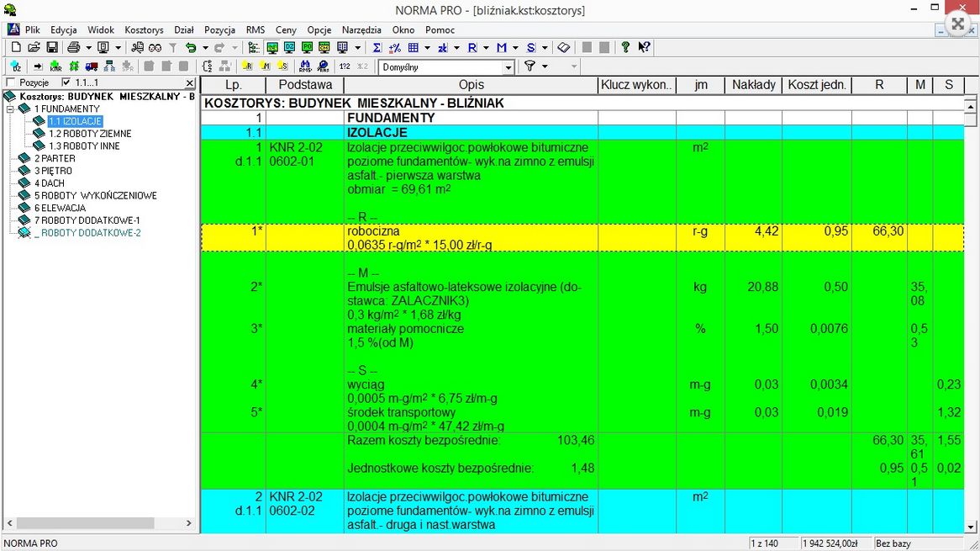Collapse the 1 FUNDAMENTY tree node
The height and width of the screenshot is (551, 980).
pyautogui.click(x=10, y=109)
